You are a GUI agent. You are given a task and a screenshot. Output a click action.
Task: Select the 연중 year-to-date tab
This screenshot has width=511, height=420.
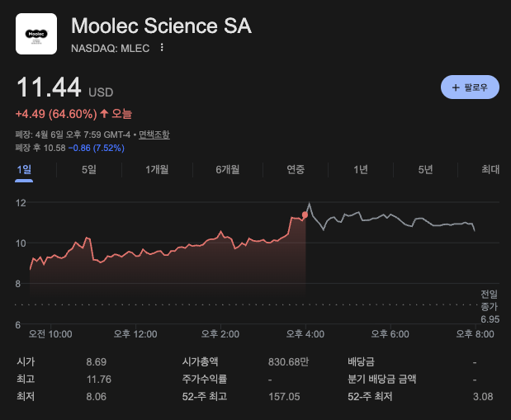coord(296,169)
